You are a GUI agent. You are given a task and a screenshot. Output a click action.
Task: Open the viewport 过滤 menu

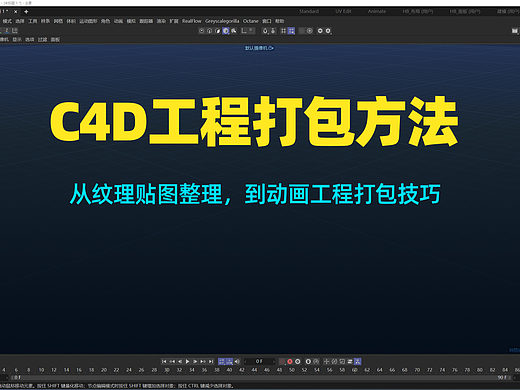tap(42, 40)
